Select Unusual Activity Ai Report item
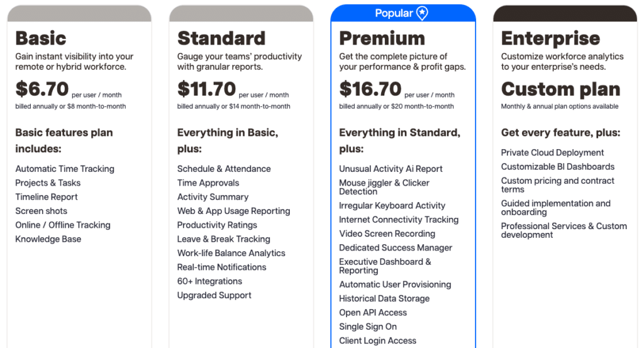This screenshot has height=348, width=644. pos(391,169)
